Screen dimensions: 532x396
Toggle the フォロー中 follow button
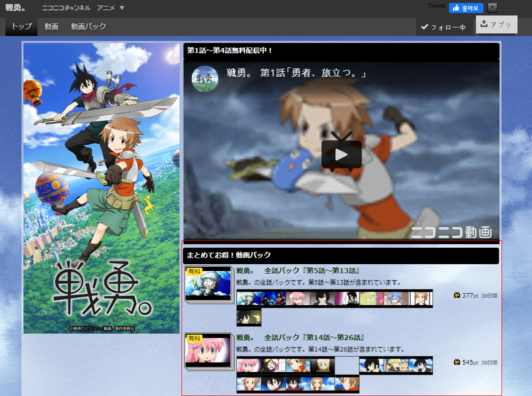click(x=443, y=27)
